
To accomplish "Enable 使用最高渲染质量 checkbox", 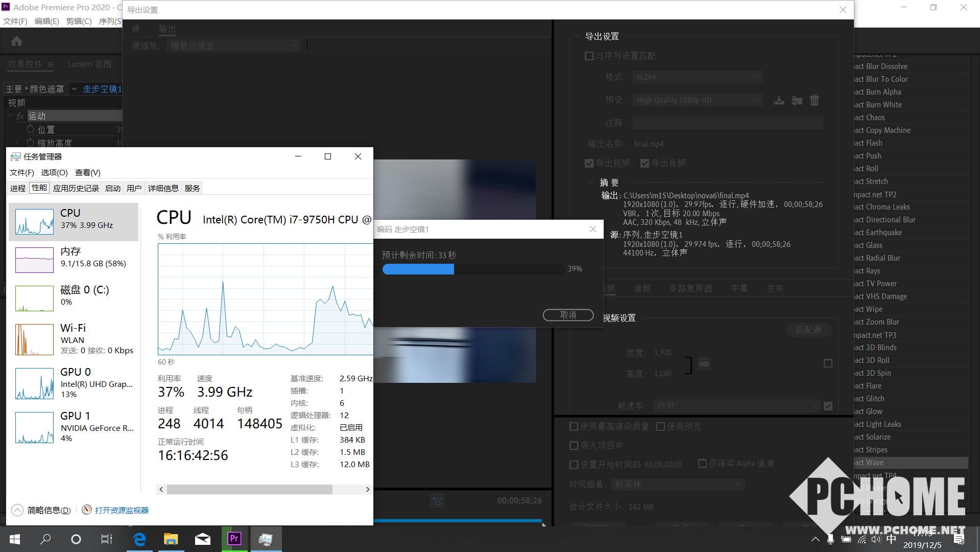I will click(x=573, y=426).
